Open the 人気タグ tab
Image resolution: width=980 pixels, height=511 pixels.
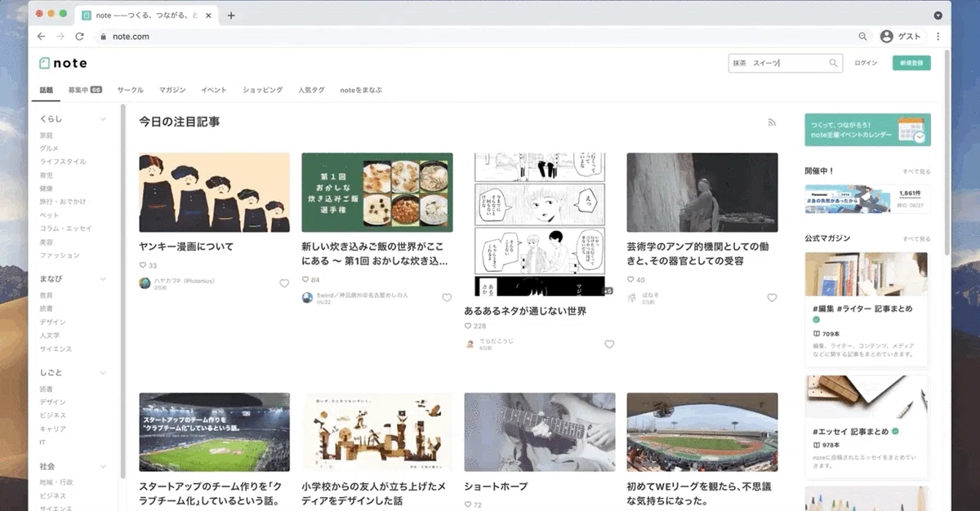coord(311,90)
